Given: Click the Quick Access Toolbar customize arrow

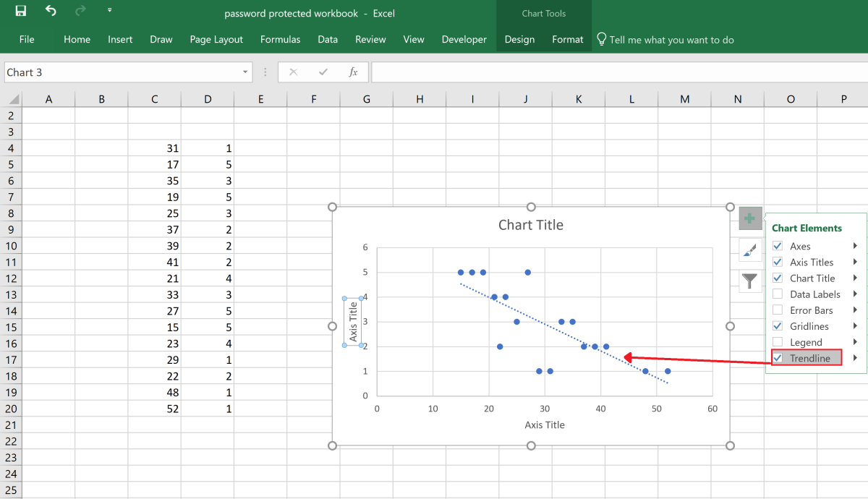Looking at the screenshot, I should click(110, 10).
